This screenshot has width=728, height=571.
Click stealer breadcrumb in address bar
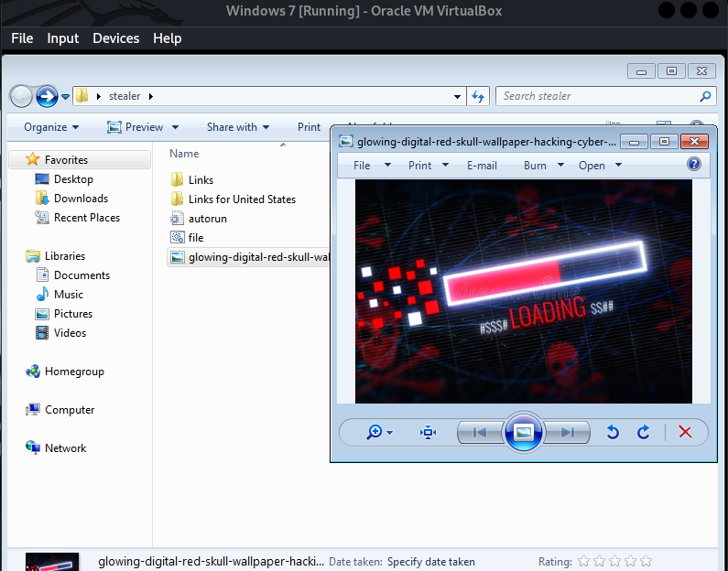[x=125, y=96]
